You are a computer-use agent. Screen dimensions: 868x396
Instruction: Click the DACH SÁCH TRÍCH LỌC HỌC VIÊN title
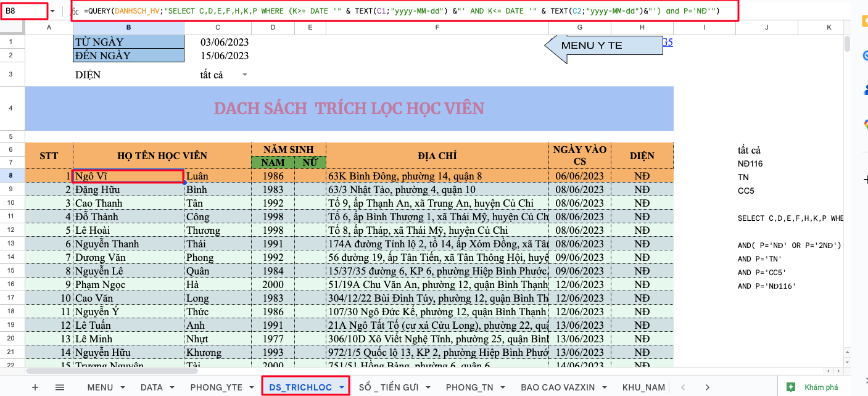[349, 109]
